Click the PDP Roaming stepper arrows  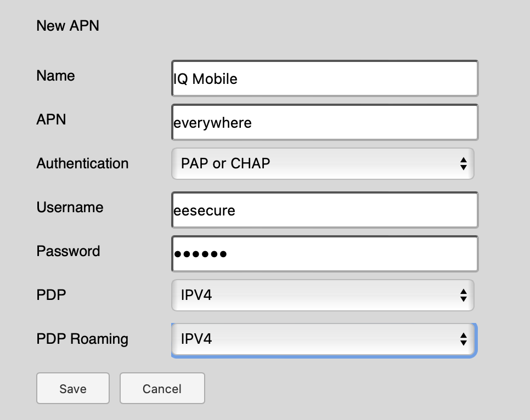tap(464, 339)
